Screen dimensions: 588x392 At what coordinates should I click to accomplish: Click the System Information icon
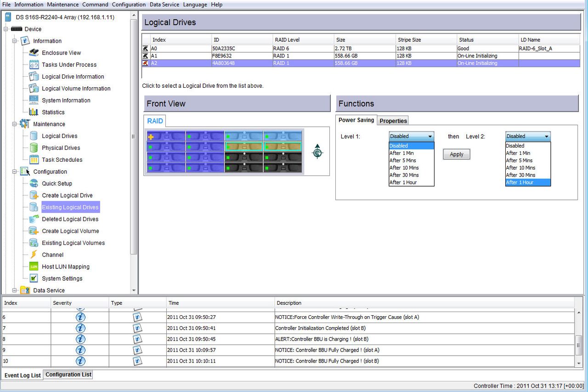tap(34, 100)
